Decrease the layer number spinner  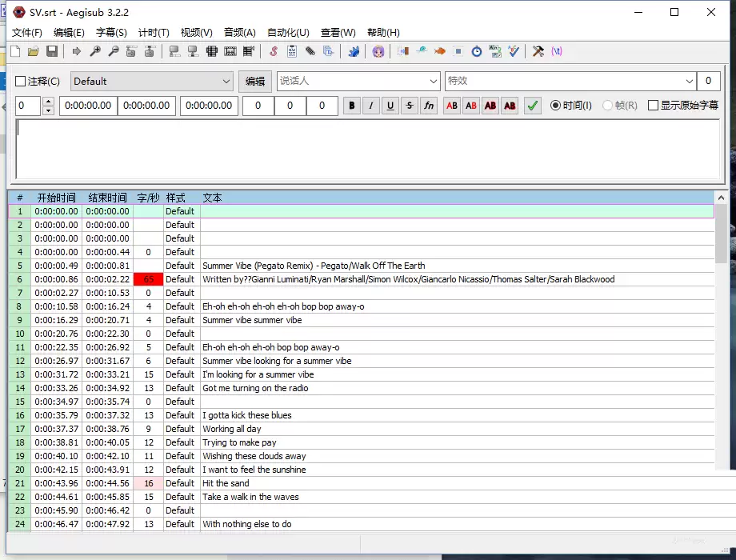[x=48, y=110]
